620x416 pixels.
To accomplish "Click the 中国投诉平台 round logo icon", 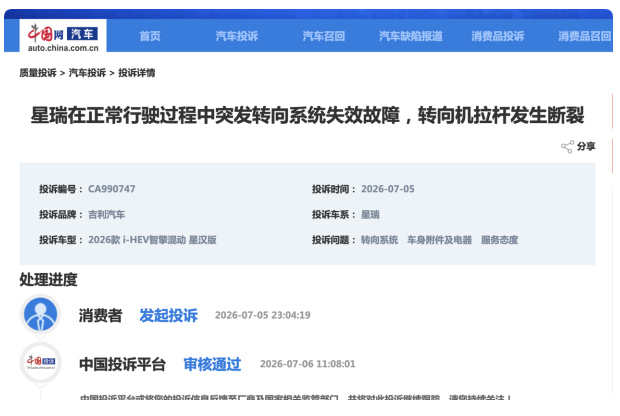I will [x=40, y=363].
